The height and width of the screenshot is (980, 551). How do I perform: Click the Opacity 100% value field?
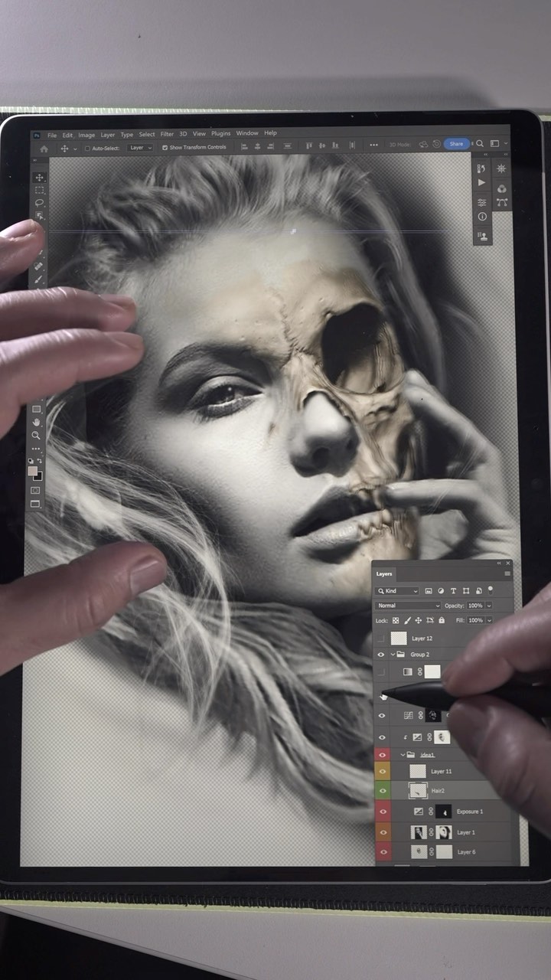click(475, 606)
